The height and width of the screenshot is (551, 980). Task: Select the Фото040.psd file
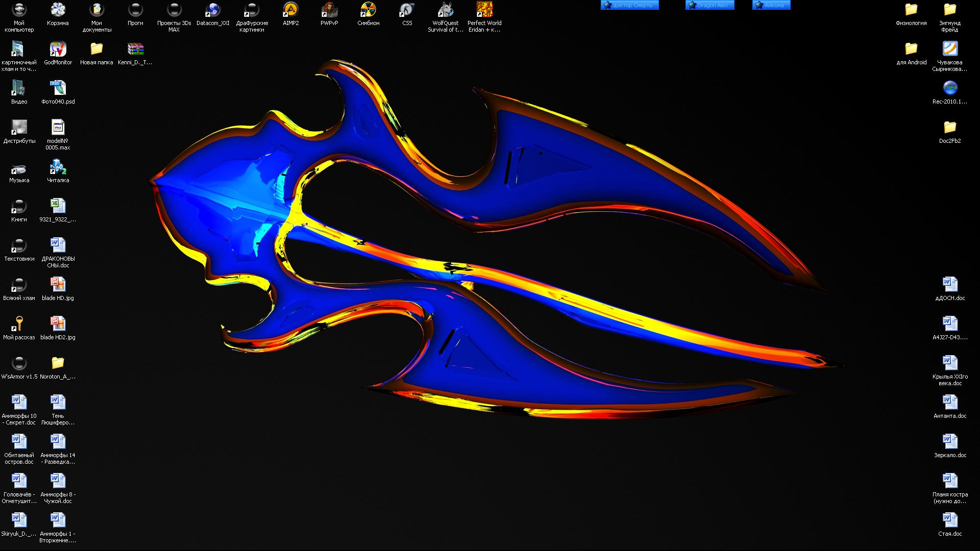[x=58, y=89]
